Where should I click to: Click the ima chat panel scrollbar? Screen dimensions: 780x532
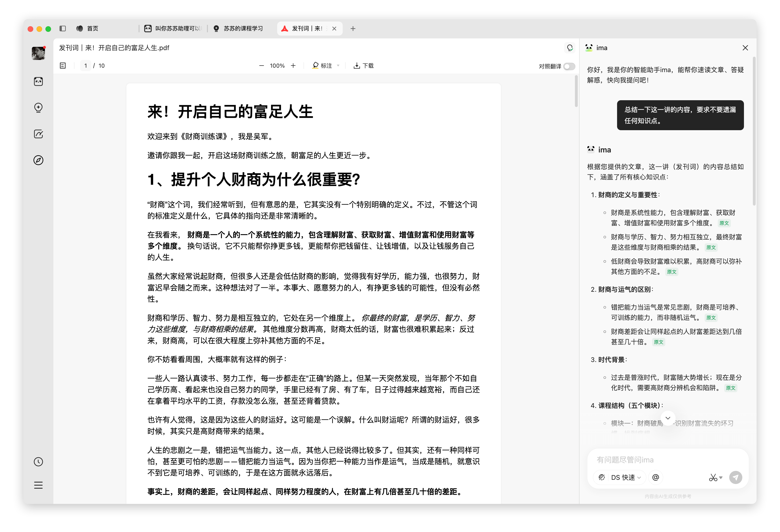tap(754, 131)
